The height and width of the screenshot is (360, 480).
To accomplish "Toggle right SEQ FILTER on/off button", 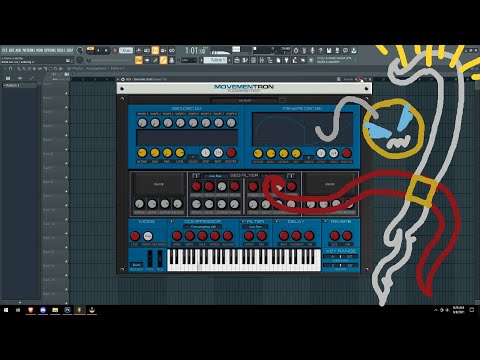I will coord(291,176).
